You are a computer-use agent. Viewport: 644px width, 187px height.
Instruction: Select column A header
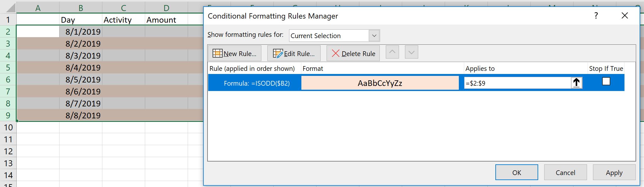[x=38, y=8]
